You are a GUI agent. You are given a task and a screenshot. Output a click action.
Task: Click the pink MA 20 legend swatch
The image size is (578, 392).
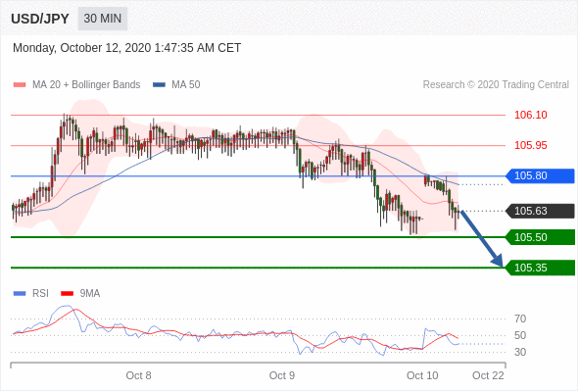20,85
